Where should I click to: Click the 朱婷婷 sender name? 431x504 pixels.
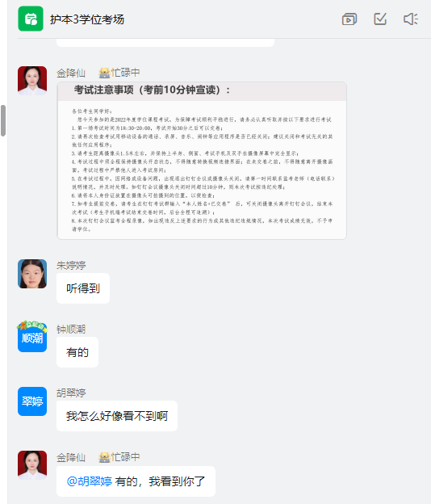click(71, 265)
